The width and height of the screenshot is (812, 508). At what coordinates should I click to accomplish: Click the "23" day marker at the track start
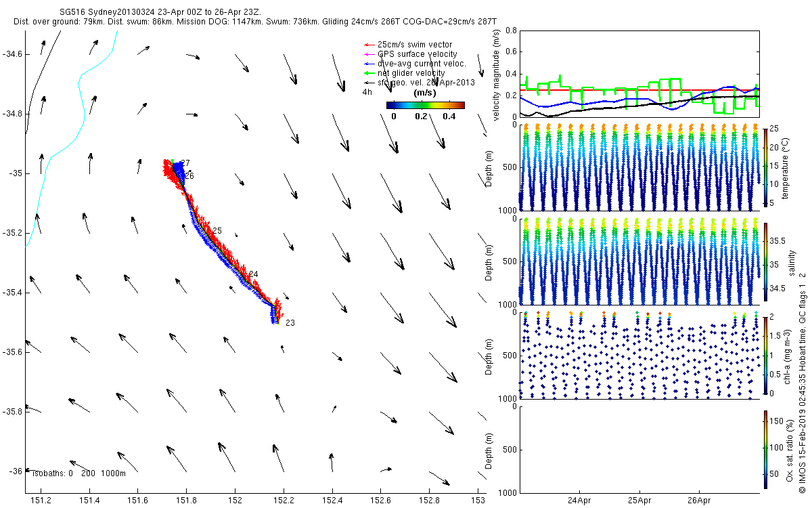[x=290, y=323]
